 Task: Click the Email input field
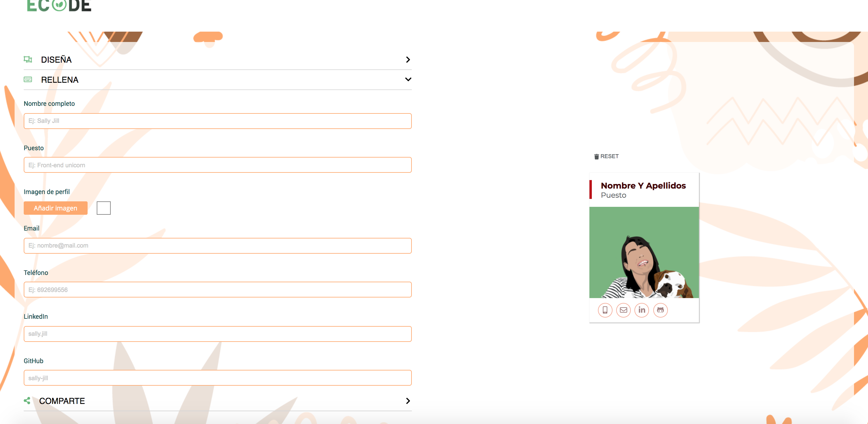(217, 245)
